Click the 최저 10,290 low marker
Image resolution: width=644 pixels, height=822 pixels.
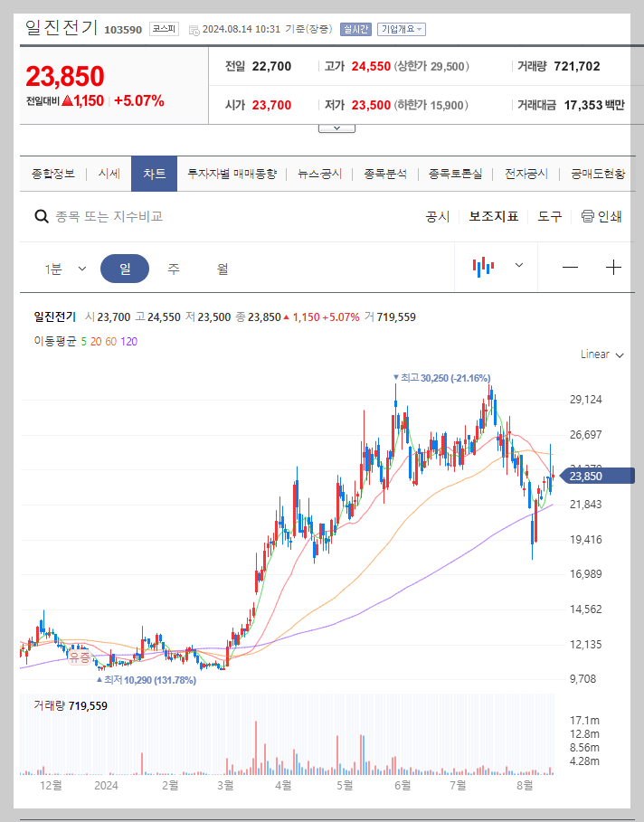[147, 680]
